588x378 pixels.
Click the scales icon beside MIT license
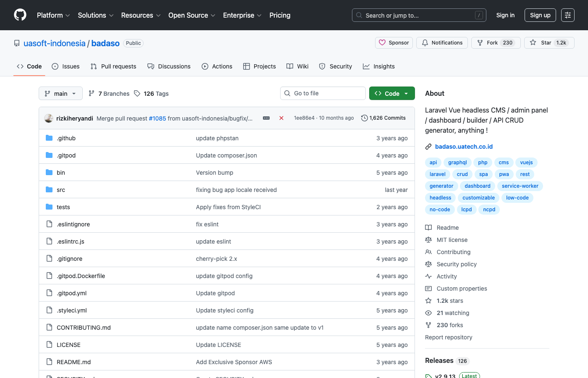click(428, 239)
